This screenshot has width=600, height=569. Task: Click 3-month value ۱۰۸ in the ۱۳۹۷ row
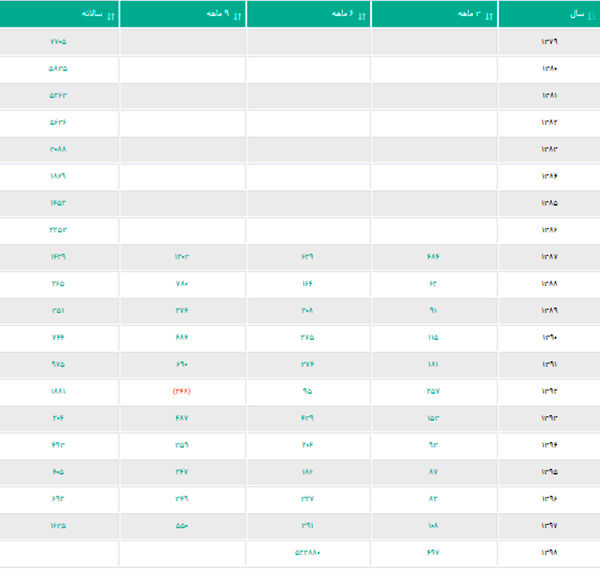pyautogui.click(x=433, y=526)
